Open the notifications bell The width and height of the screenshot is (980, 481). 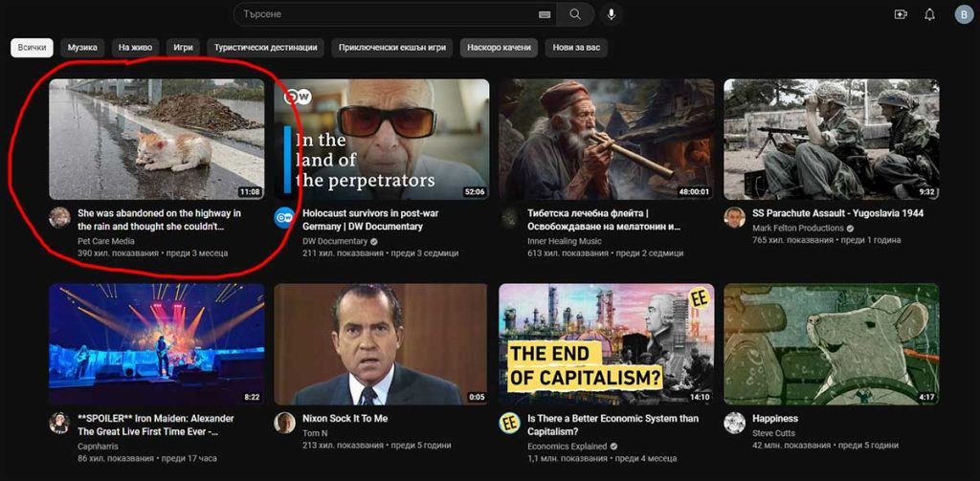(929, 14)
